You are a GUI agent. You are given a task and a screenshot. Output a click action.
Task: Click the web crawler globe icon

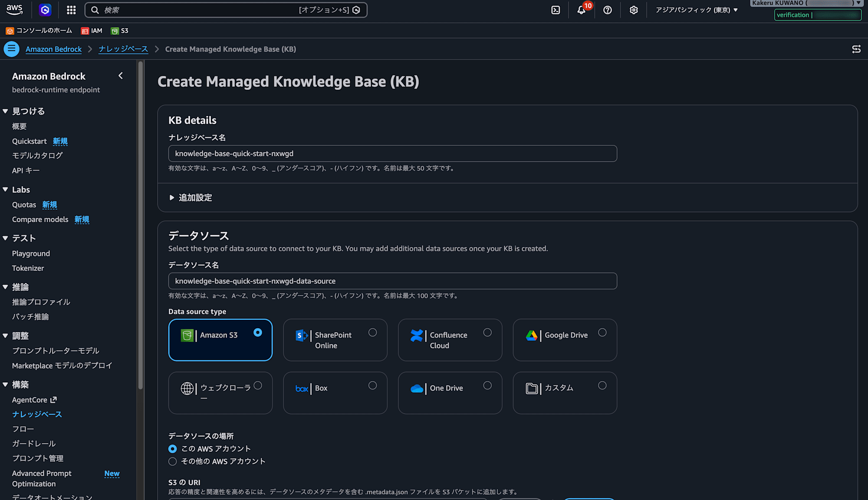click(187, 388)
